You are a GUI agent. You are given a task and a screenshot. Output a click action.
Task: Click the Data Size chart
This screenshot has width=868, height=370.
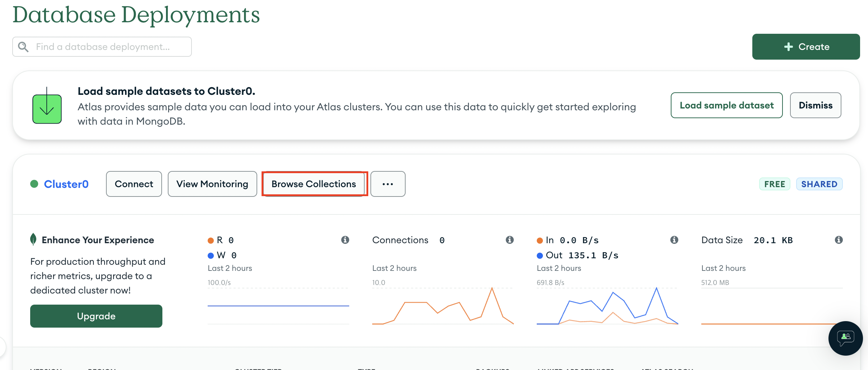click(772, 306)
